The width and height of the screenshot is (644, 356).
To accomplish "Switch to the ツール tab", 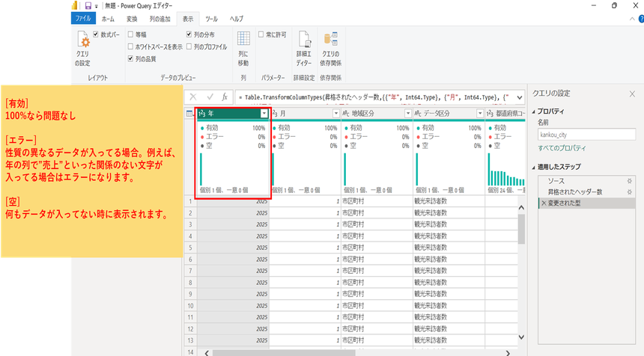I will click(211, 19).
